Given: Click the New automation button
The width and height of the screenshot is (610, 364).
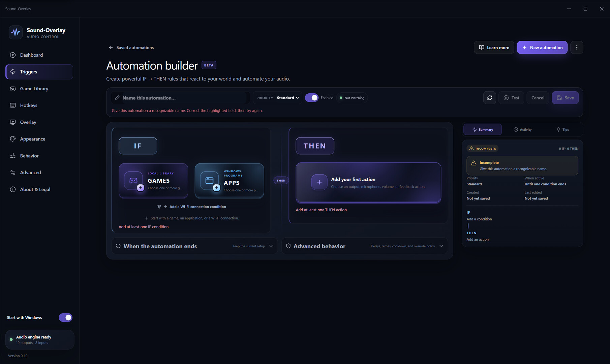Looking at the screenshot, I should (x=542, y=48).
